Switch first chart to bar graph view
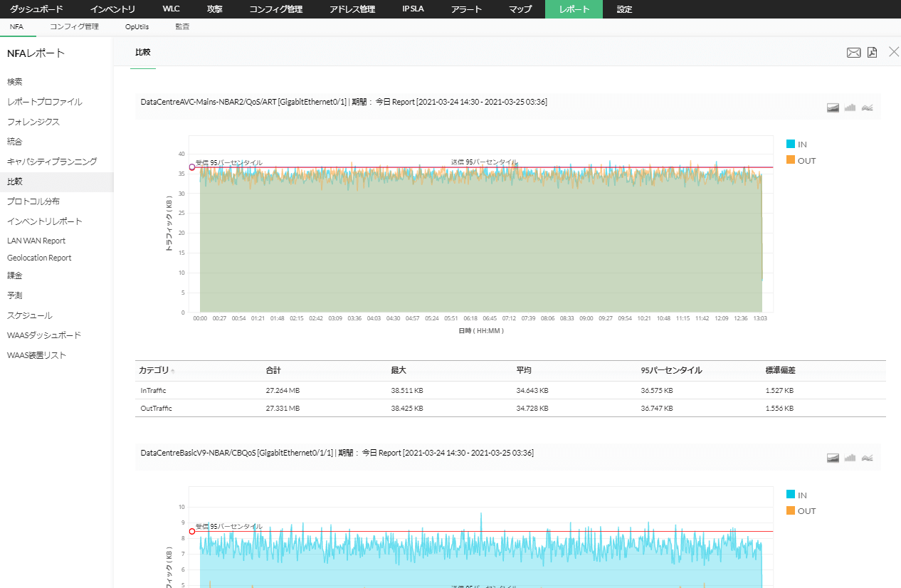 (850, 107)
